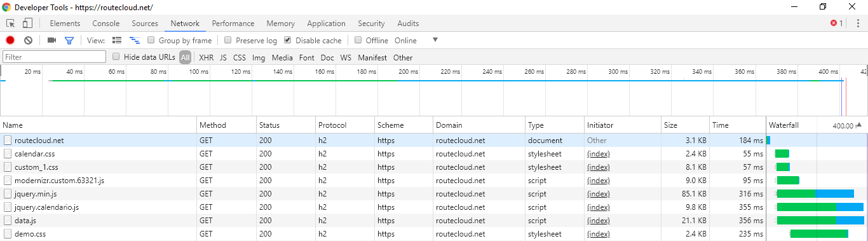Enable the Preserve log checkbox
Image resolution: width=868 pixels, height=241 pixels.
pyautogui.click(x=228, y=40)
